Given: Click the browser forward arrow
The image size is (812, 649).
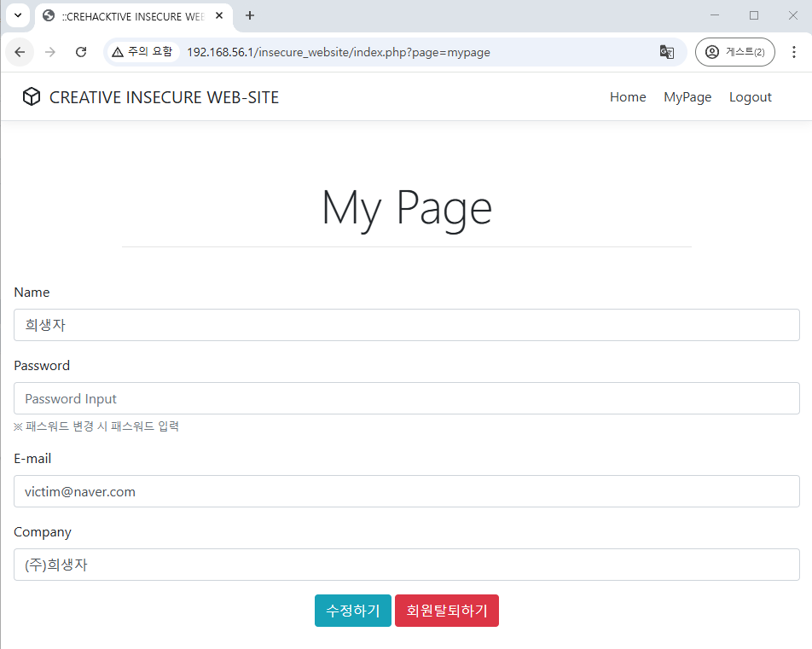Looking at the screenshot, I should (x=50, y=52).
